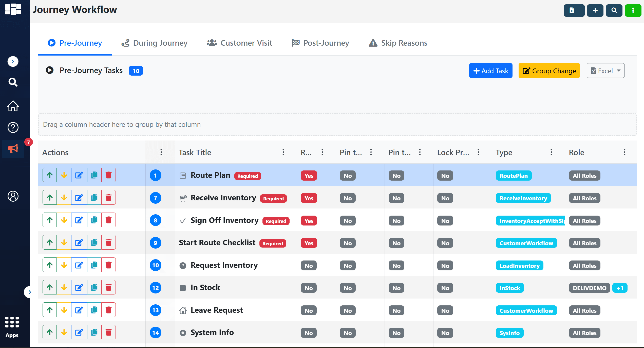Image resolution: width=644 pixels, height=348 pixels.
Task: Delete the Route Plan task
Action: [108, 175]
